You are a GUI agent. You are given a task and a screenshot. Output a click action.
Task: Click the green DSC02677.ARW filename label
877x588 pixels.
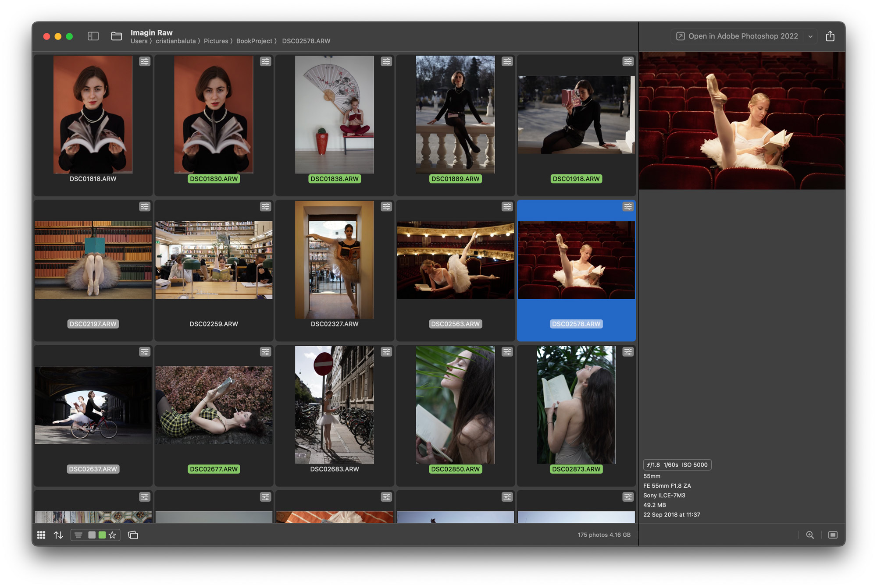(x=214, y=469)
